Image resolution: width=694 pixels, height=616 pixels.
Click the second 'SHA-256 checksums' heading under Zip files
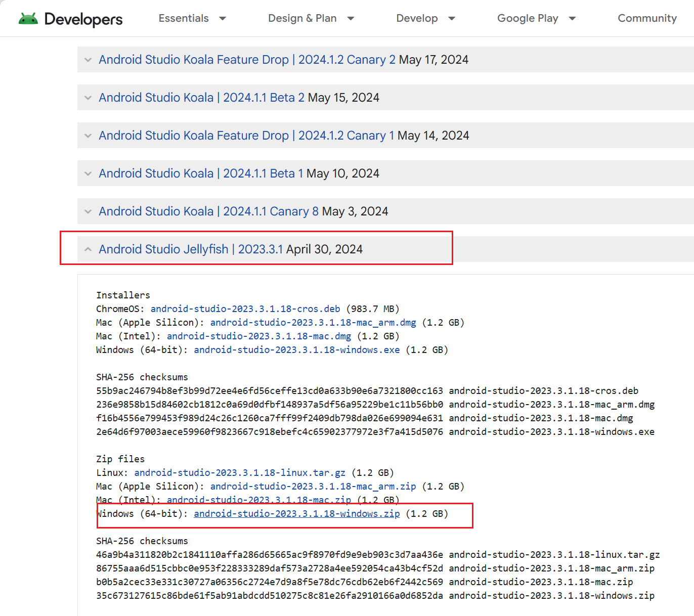[x=142, y=541]
